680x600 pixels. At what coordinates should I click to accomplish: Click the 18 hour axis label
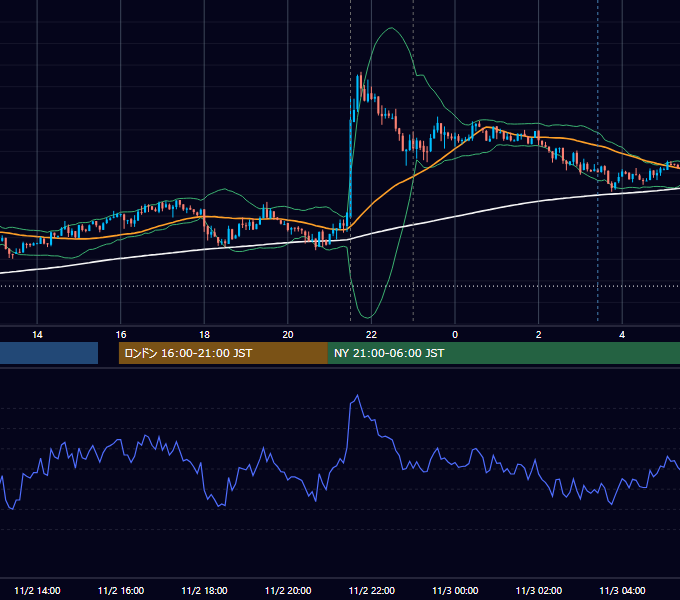[204, 335]
